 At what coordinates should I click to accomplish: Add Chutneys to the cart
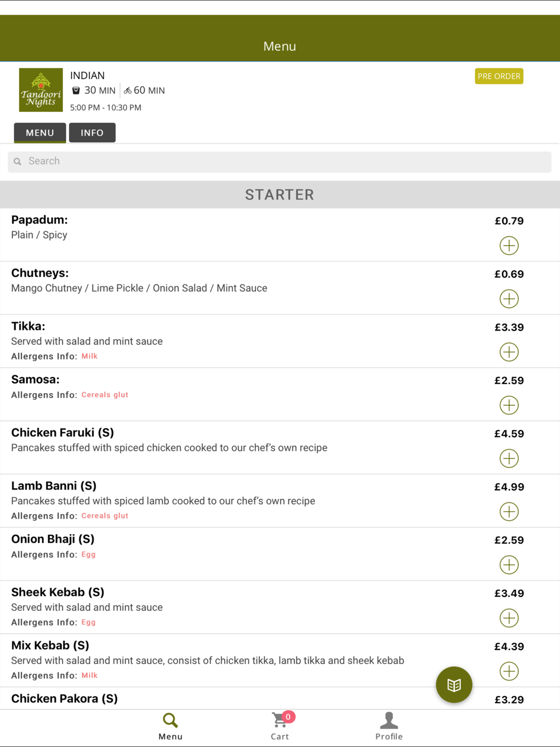pyautogui.click(x=509, y=298)
